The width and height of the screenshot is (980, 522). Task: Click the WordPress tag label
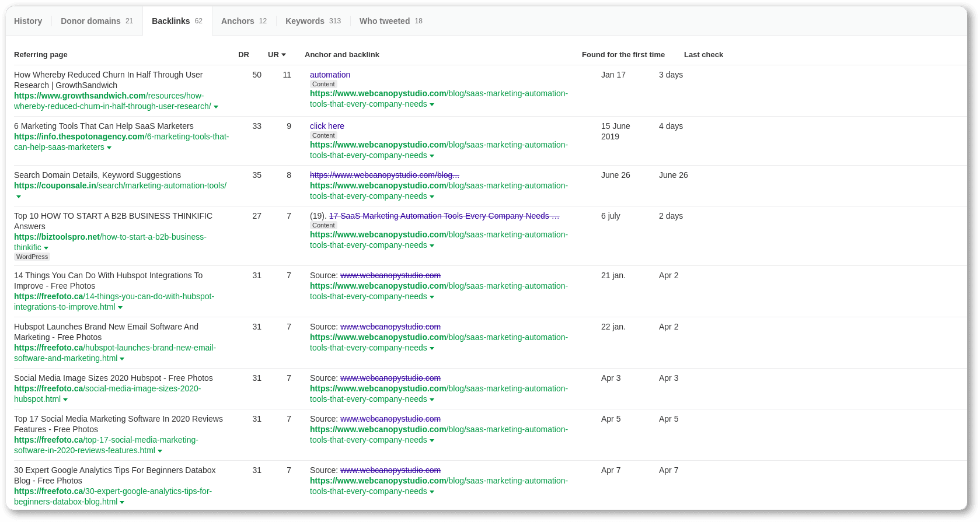[x=32, y=257]
